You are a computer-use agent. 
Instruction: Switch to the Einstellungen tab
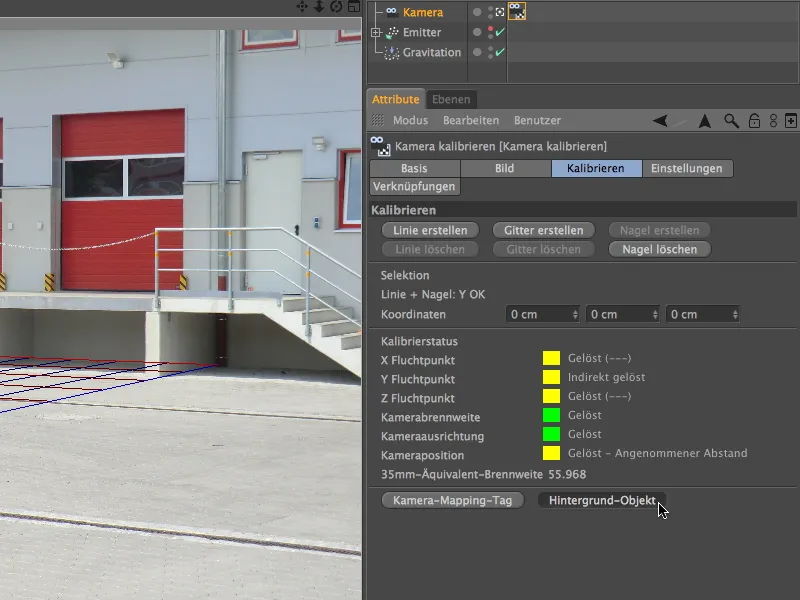pos(688,168)
